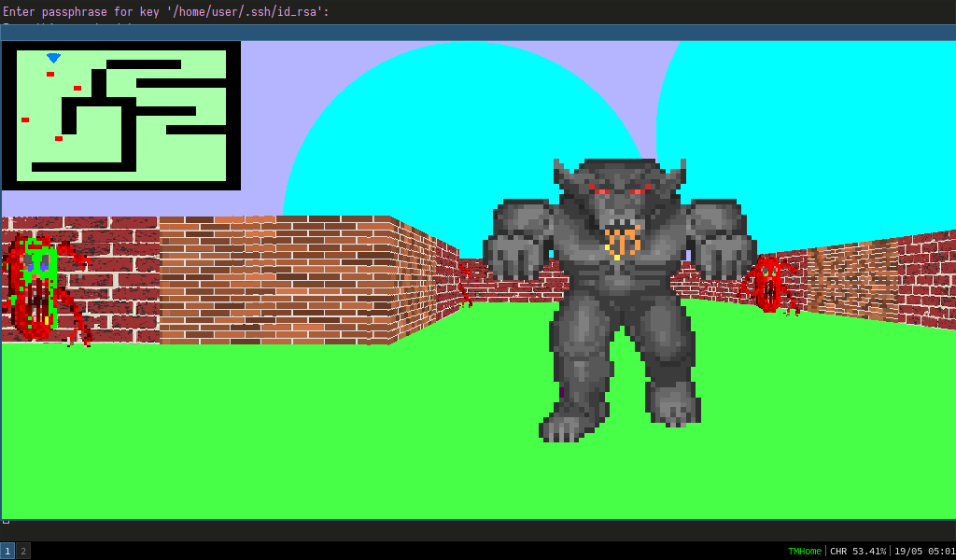Click the green TMHome status label
Image resolution: width=956 pixels, height=560 pixels.
(805, 551)
